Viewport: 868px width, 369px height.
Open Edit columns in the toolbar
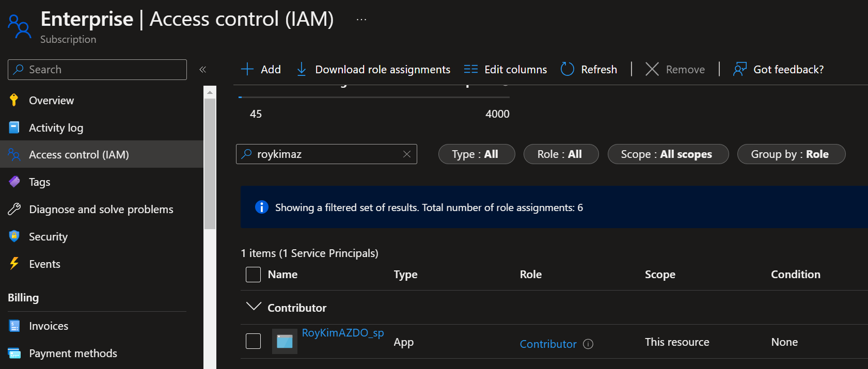(506, 69)
